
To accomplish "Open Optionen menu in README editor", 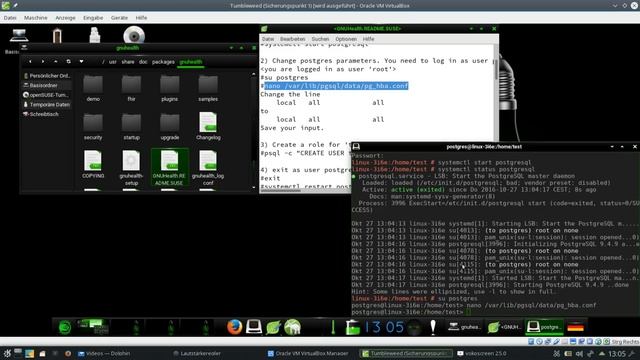I will pyautogui.click(x=346, y=39).
